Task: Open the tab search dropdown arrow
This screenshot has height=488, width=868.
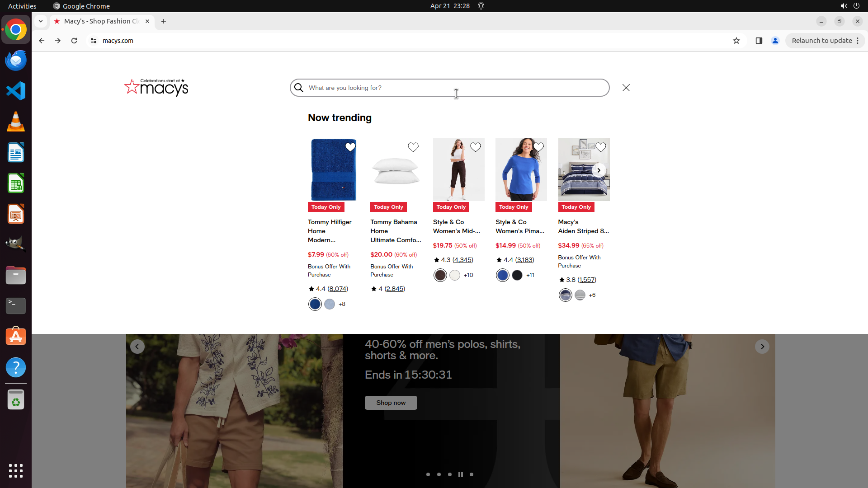Action: [41, 21]
